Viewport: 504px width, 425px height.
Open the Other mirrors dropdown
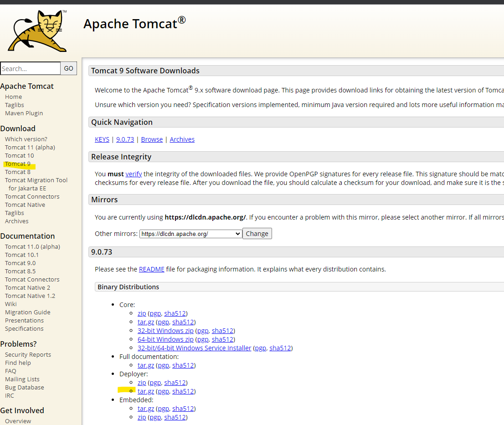[x=190, y=234]
